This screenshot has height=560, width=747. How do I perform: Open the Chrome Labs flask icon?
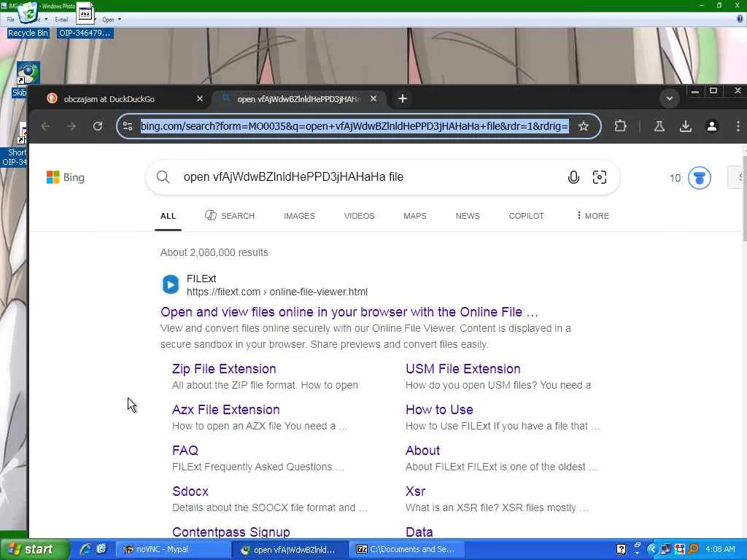659,126
